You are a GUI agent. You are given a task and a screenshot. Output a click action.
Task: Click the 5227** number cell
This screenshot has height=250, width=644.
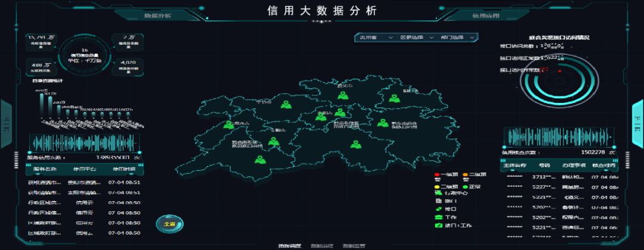[x=544, y=187]
